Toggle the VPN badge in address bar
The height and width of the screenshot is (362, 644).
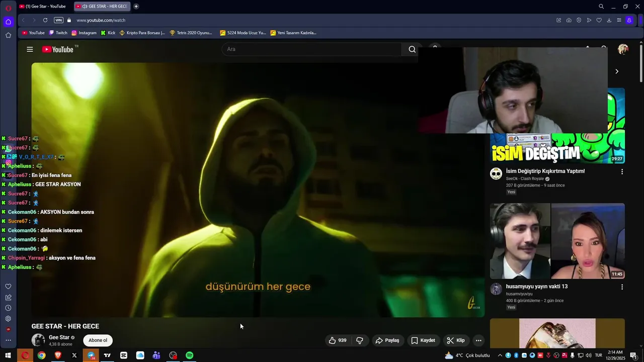[x=58, y=20]
